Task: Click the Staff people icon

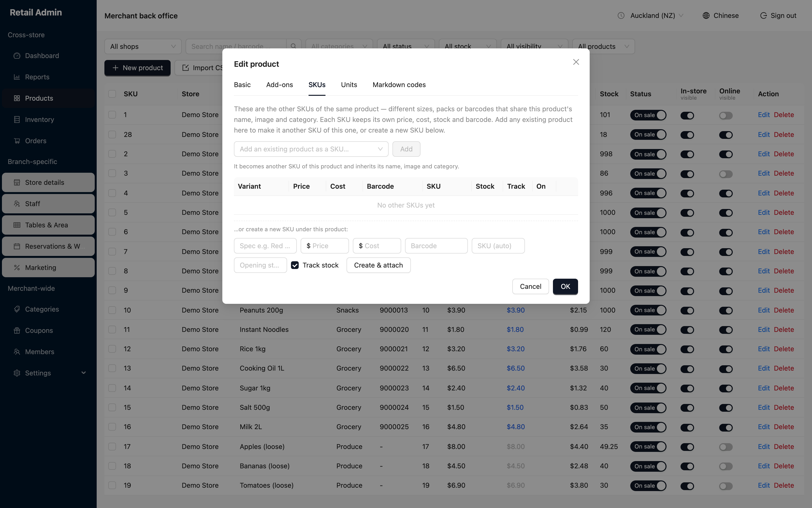Action: pyautogui.click(x=17, y=204)
